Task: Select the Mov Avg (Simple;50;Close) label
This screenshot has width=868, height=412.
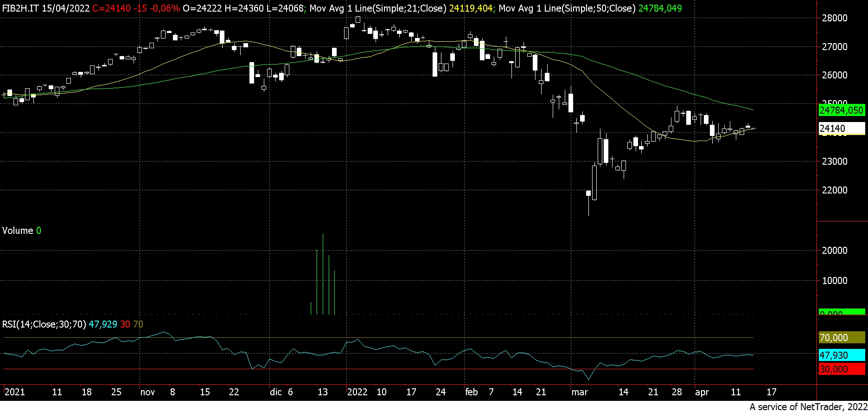Action: point(567,8)
